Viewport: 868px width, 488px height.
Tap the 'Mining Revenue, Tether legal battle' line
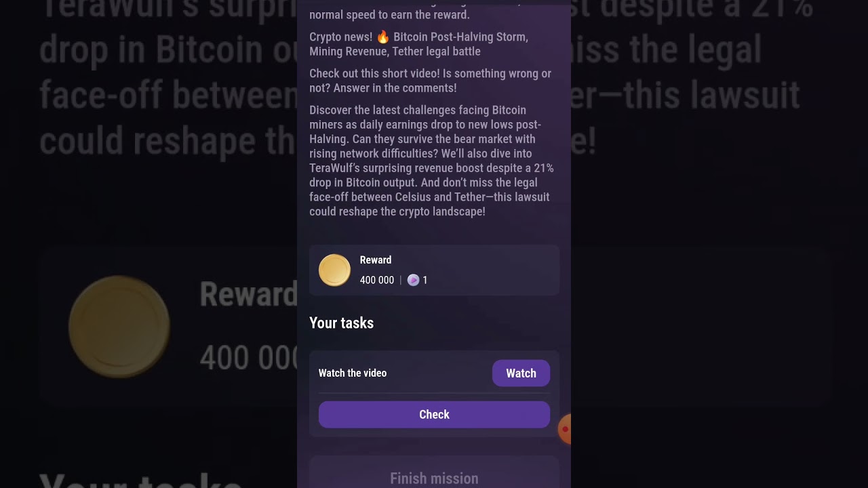pos(395,52)
